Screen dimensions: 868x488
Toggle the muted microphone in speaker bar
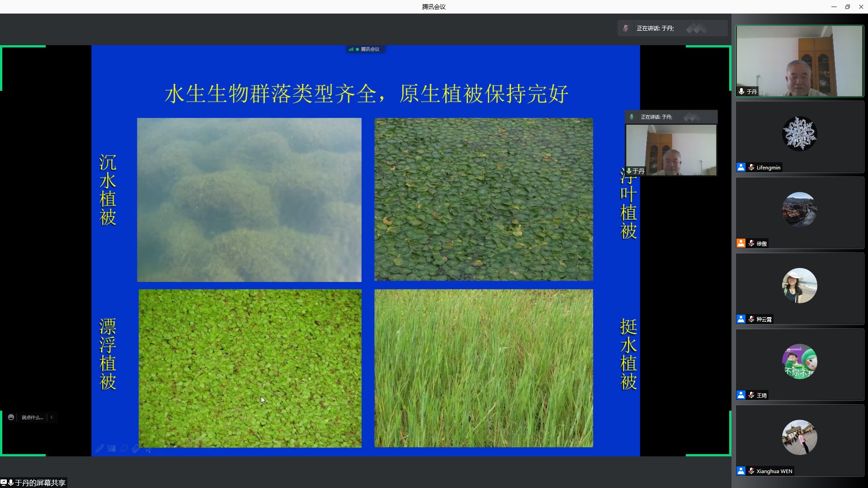point(625,28)
